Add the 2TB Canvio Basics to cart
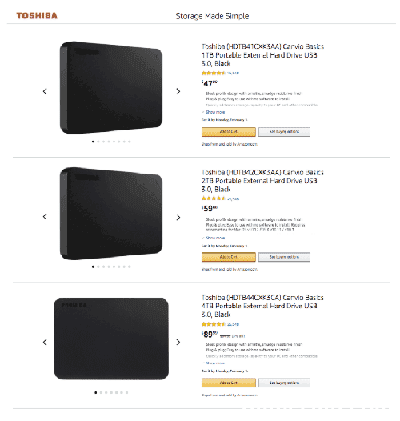The height and width of the screenshot is (421, 400). pos(229,257)
